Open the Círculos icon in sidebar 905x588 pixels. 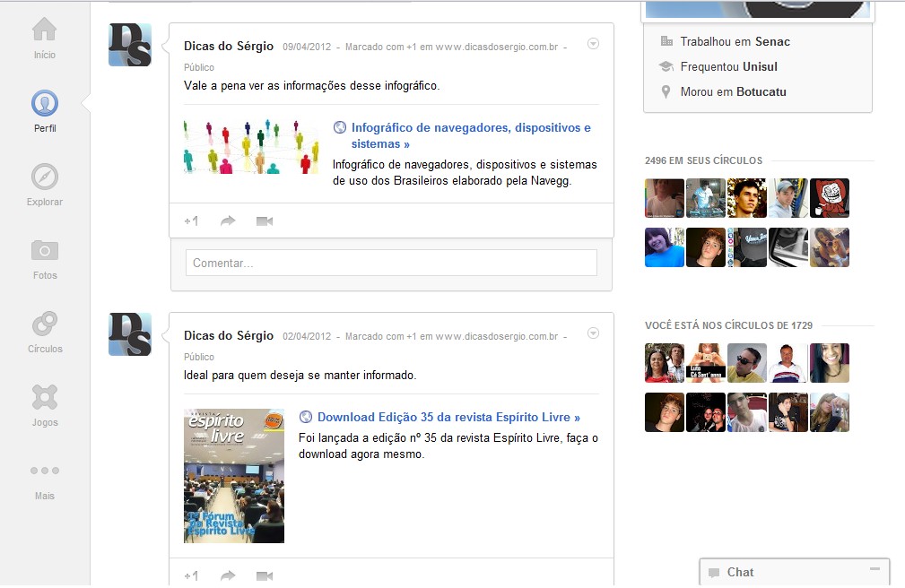(x=45, y=324)
